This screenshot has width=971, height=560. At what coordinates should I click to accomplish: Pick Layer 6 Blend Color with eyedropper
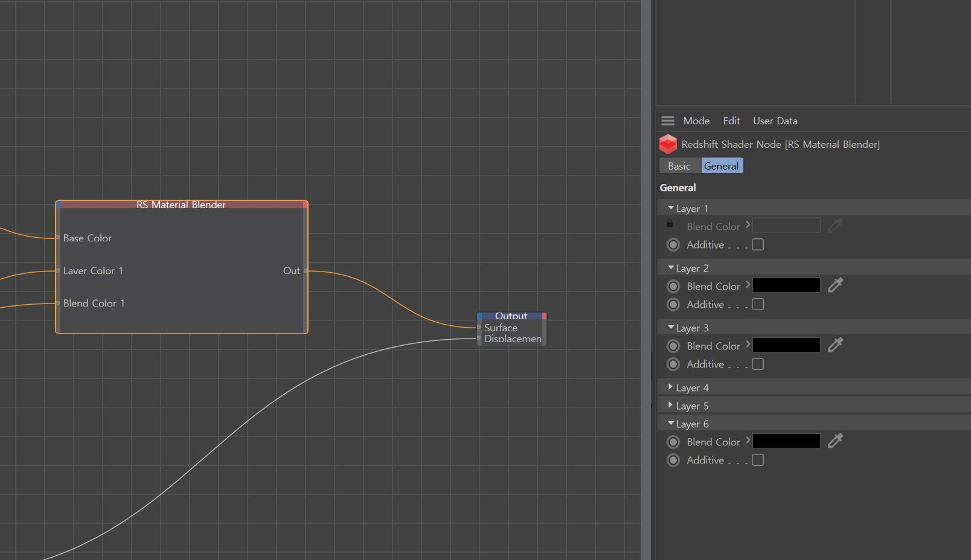tap(835, 441)
